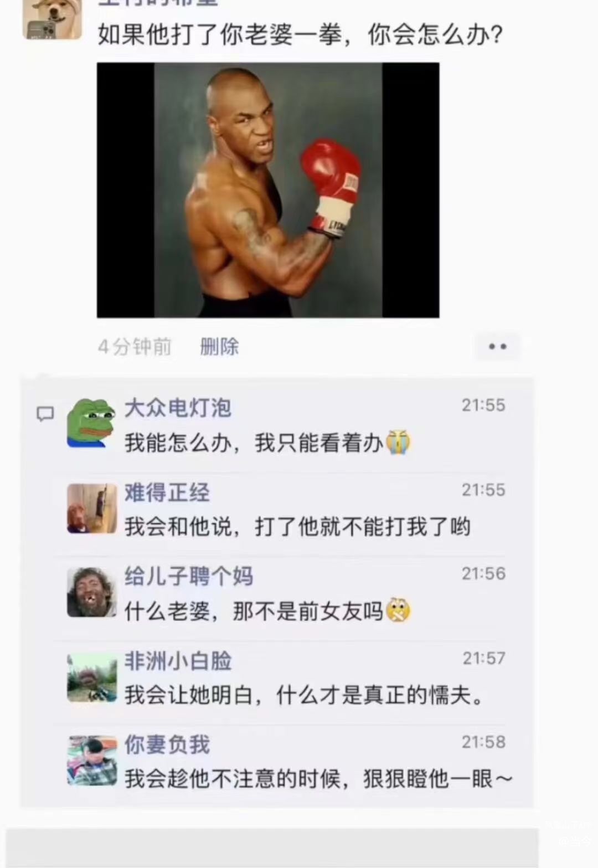Open the profile name 给儿子聘个妈
598x868 pixels.
coord(189,576)
